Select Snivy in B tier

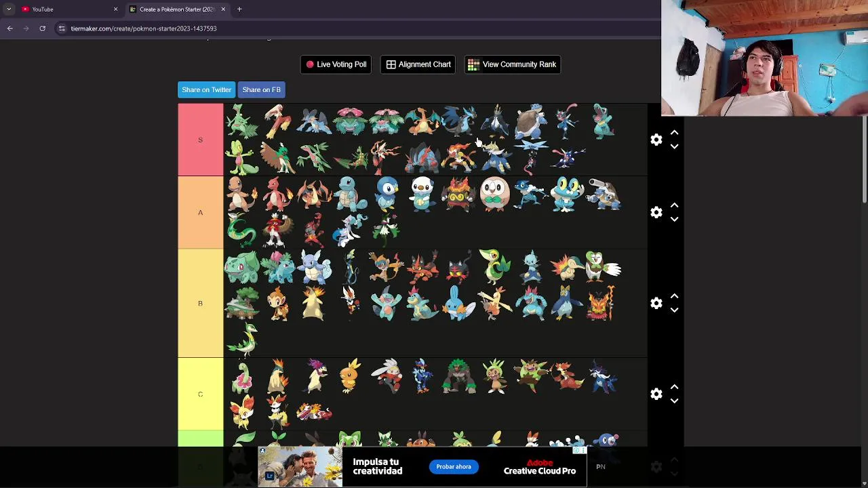click(x=494, y=267)
